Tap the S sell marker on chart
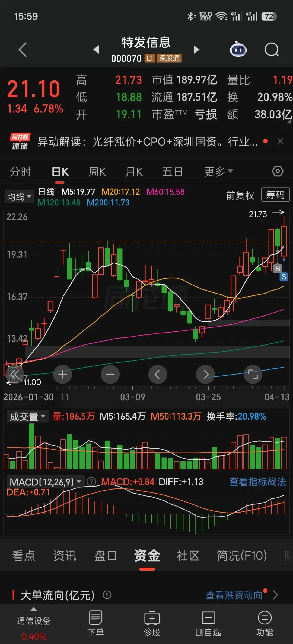293x644 pixels. pyautogui.click(x=284, y=277)
